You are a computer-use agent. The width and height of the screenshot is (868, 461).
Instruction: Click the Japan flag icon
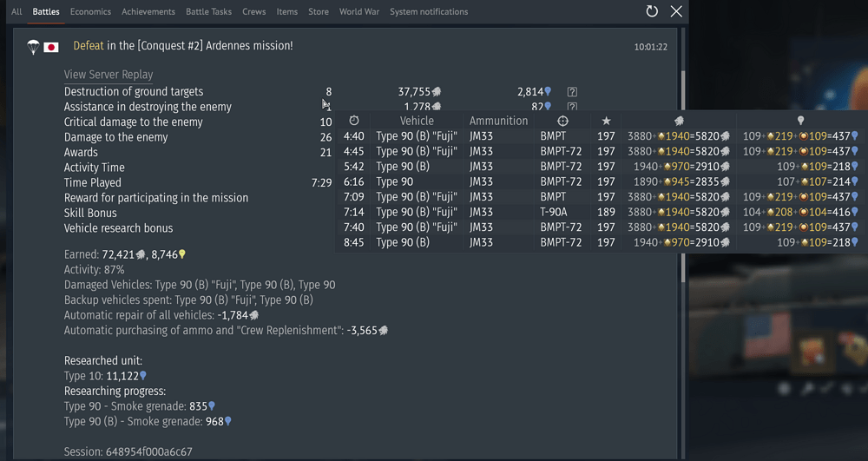coord(51,48)
